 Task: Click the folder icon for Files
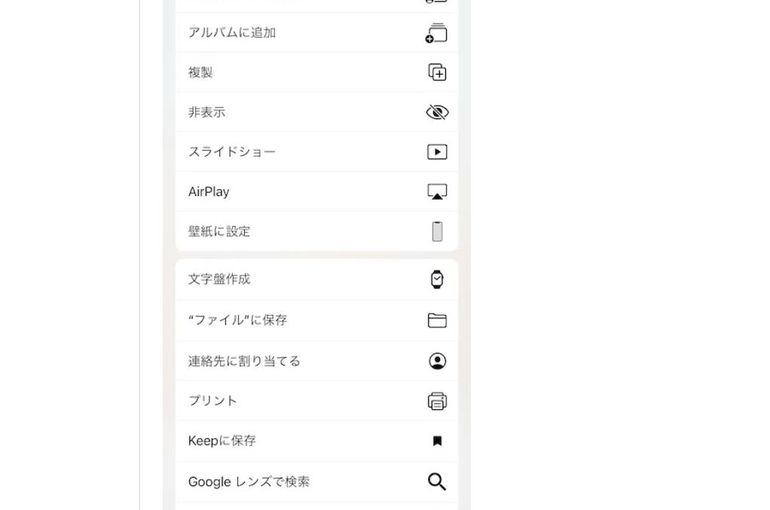(x=437, y=320)
